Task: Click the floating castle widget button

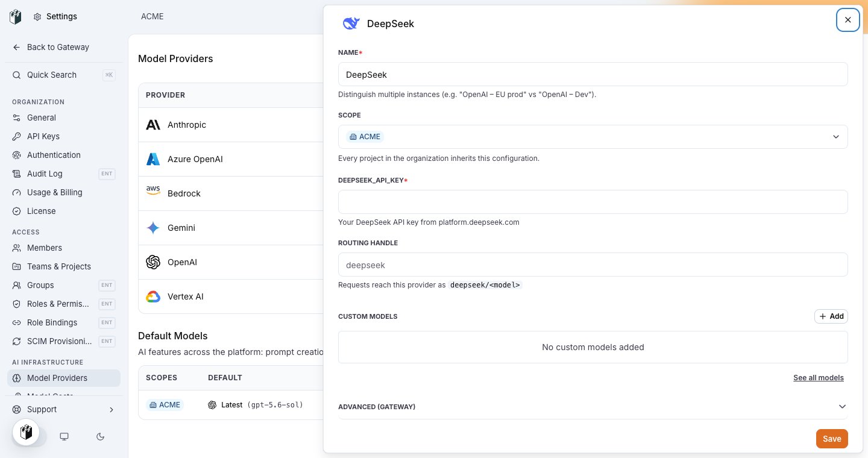Action: (26, 432)
